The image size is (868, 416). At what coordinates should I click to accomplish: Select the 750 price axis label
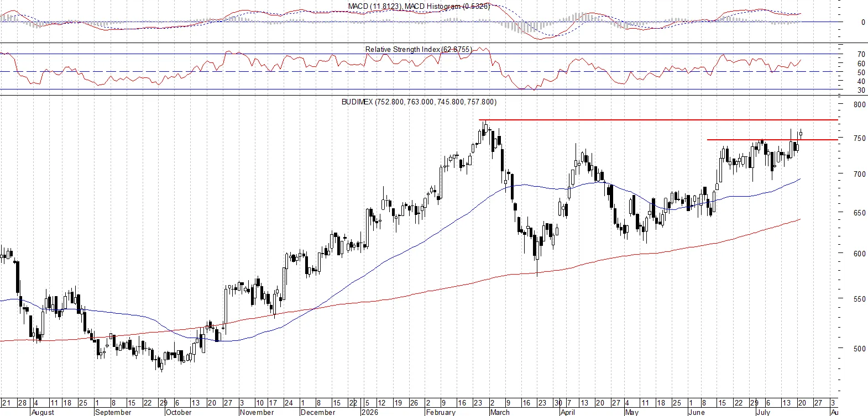tap(859, 139)
